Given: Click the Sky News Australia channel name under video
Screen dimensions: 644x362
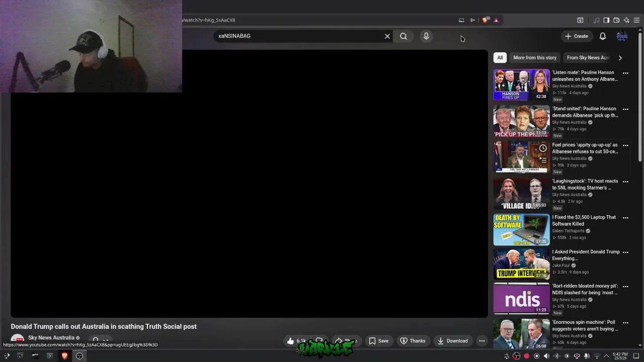Looking at the screenshot, I should 51,338.
